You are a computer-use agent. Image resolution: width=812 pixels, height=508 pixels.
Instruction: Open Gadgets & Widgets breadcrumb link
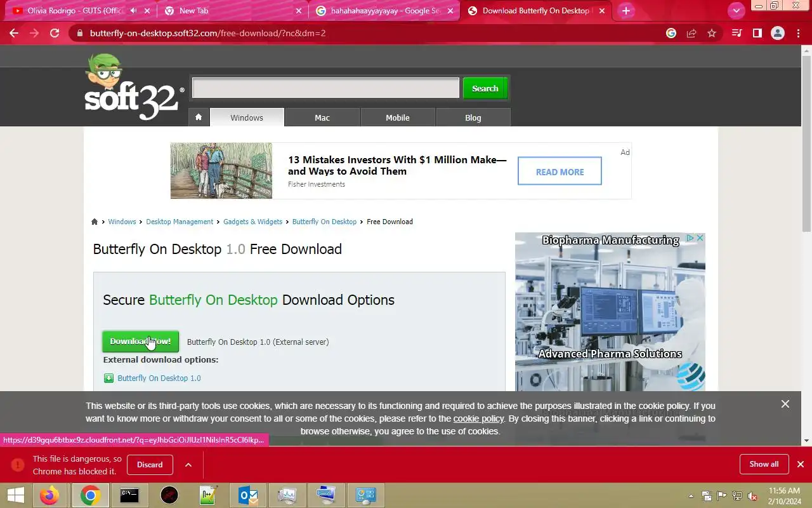(x=252, y=222)
